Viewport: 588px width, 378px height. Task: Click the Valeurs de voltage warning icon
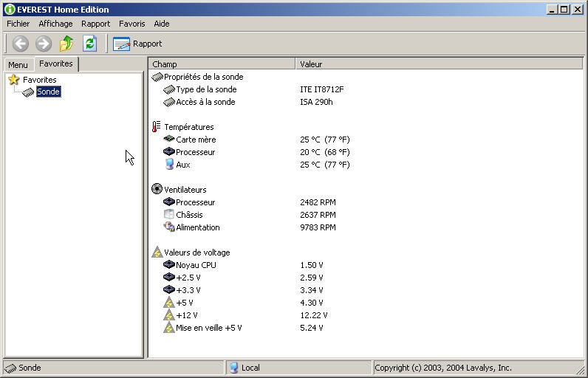[157, 252]
